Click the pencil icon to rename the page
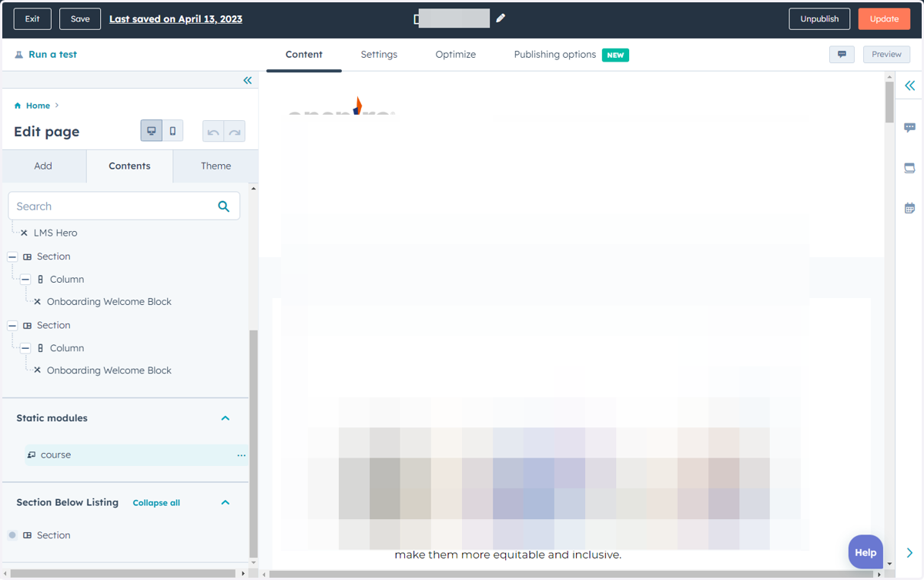The height and width of the screenshot is (580, 924). coord(500,18)
